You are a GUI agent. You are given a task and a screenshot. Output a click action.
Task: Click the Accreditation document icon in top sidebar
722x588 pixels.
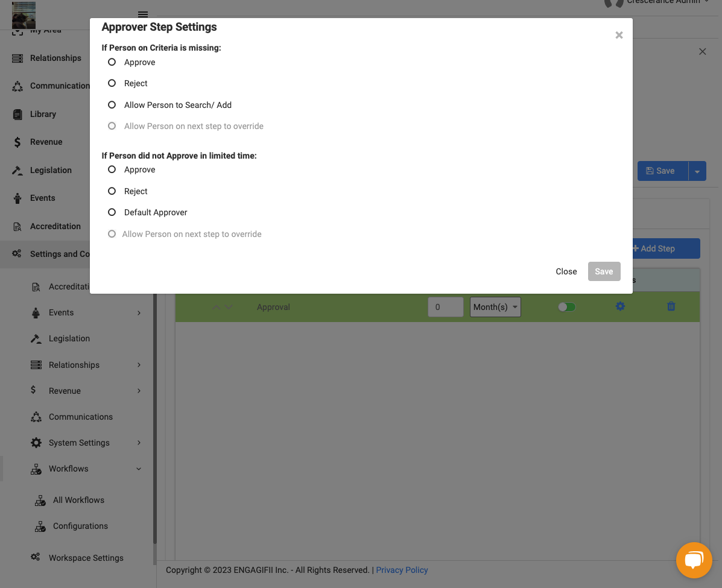(17, 227)
